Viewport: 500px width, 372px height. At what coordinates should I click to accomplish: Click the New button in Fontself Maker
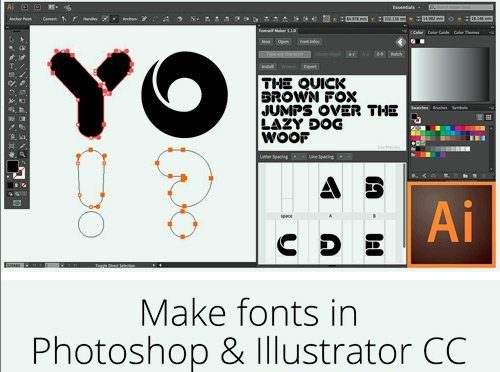[x=266, y=42]
